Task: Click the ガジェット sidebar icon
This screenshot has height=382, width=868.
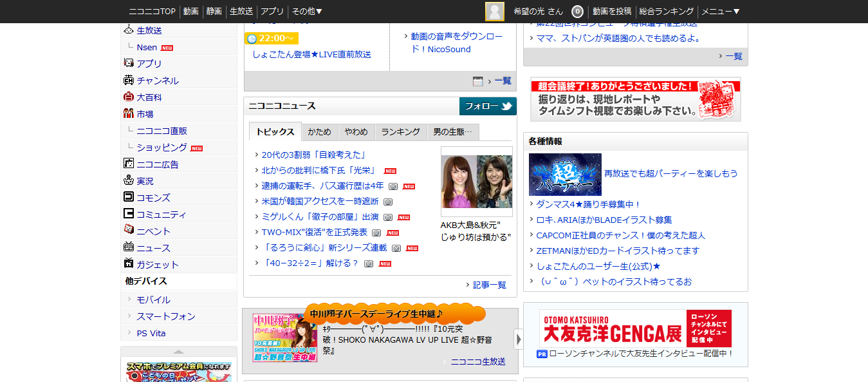Action: [x=129, y=264]
